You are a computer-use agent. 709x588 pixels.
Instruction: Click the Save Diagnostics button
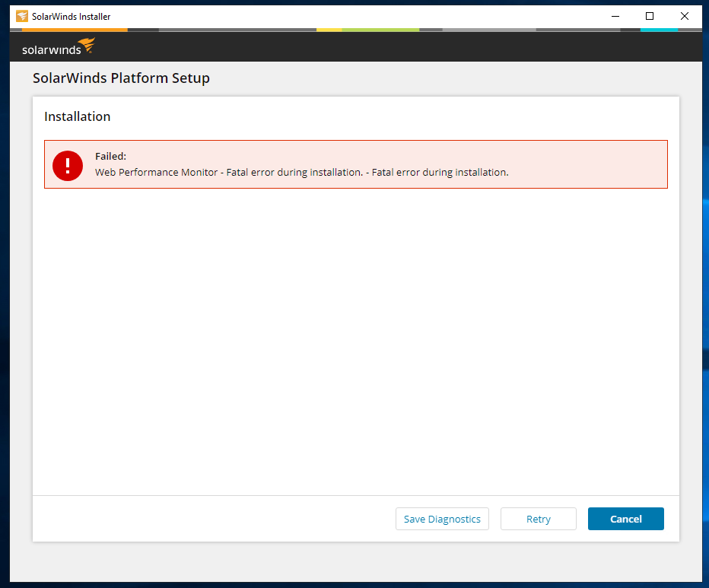pos(442,519)
